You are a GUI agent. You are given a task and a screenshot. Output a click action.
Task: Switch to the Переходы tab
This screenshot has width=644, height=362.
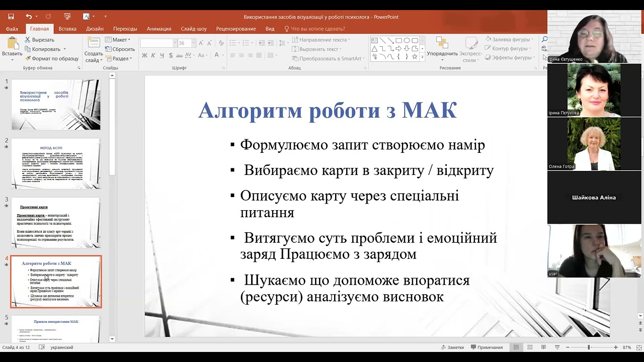[x=125, y=29]
